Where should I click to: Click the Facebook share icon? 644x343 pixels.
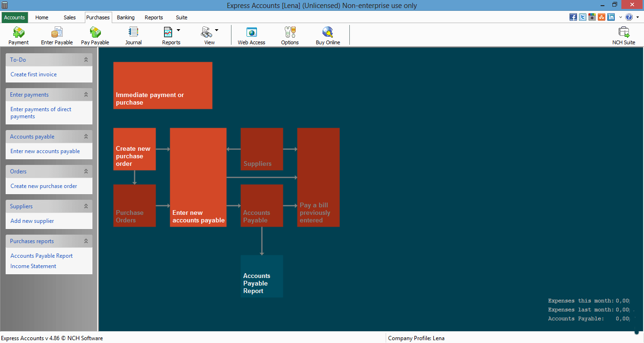[573, 17]
